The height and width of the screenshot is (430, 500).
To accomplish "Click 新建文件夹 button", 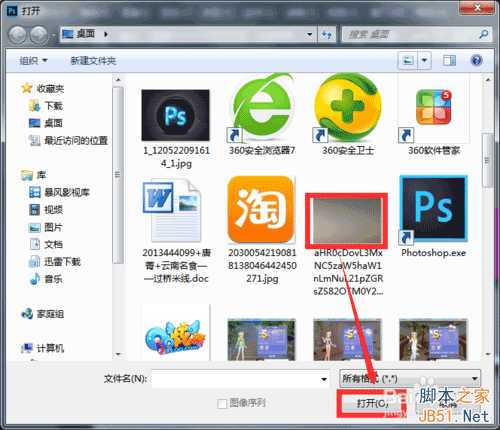I will pos(93,60).
